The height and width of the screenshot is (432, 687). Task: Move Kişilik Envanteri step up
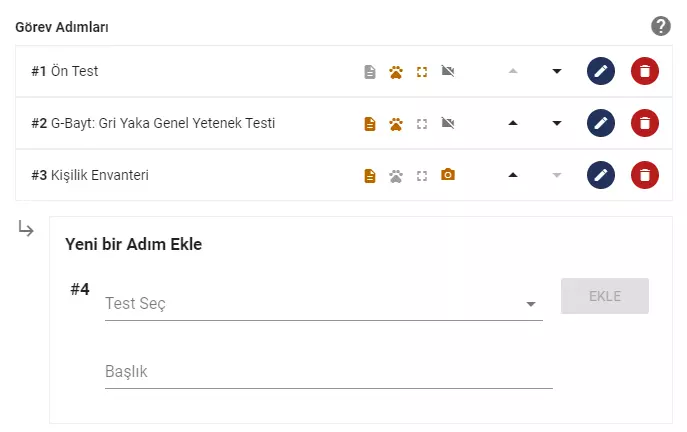(513, 176)
